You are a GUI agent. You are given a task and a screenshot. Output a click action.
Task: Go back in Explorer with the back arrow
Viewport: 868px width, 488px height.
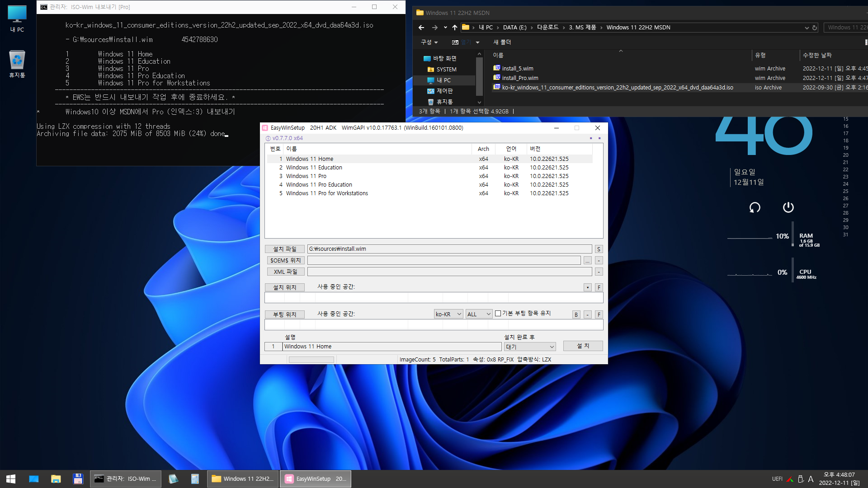click(x=421, y=28)
